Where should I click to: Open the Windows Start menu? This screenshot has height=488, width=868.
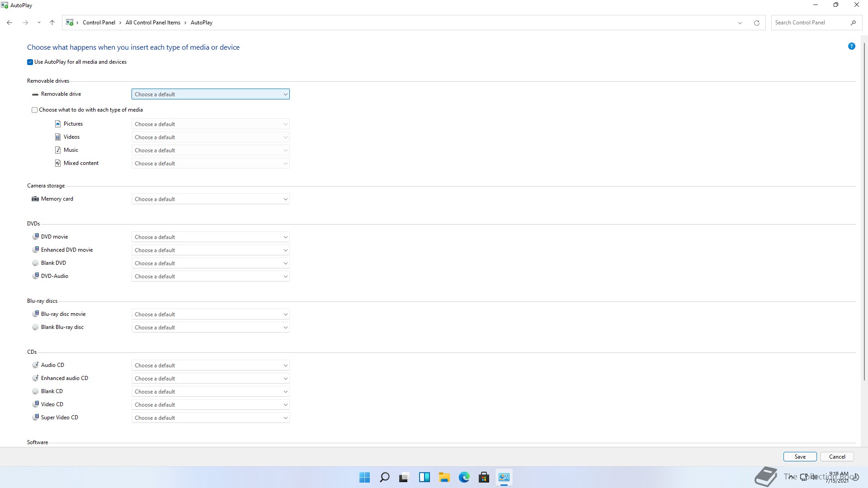click(x=364, y=477)
